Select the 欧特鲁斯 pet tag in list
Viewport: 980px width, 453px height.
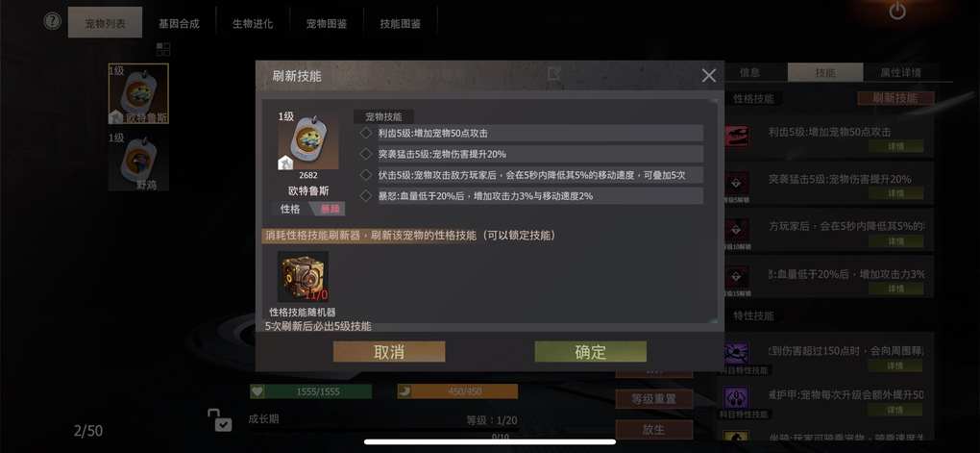[x=138, y=94]
